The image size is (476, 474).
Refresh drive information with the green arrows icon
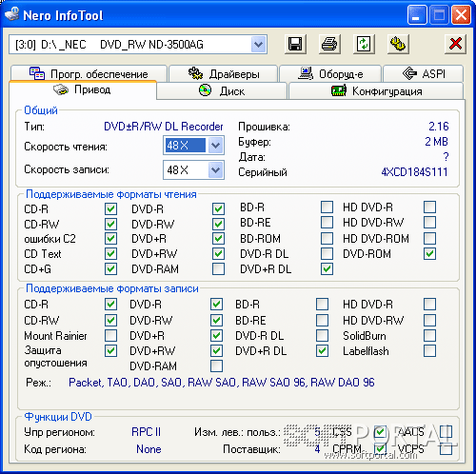pos(364,44)
